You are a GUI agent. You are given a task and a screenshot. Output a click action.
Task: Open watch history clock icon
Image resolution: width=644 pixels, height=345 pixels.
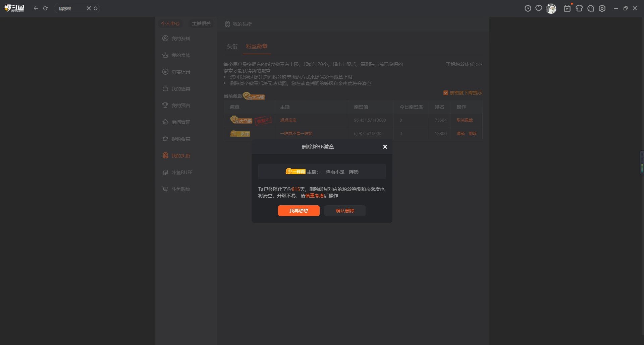[x=528, y=8]
